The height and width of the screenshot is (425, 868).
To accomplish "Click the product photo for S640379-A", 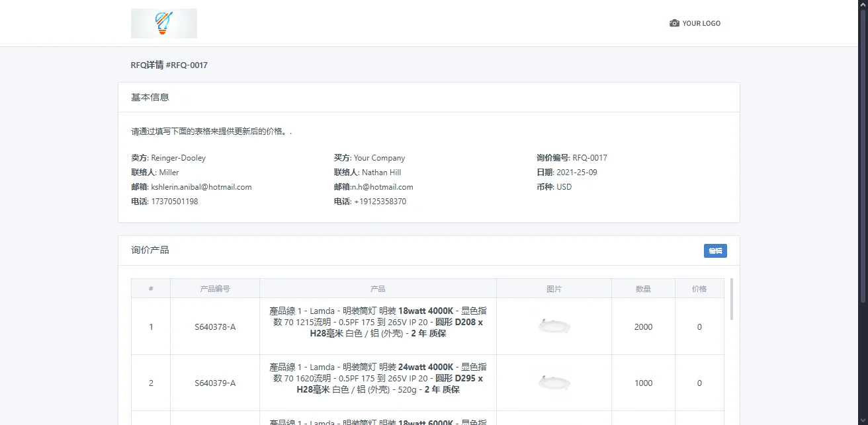I will tap(553, 382).
